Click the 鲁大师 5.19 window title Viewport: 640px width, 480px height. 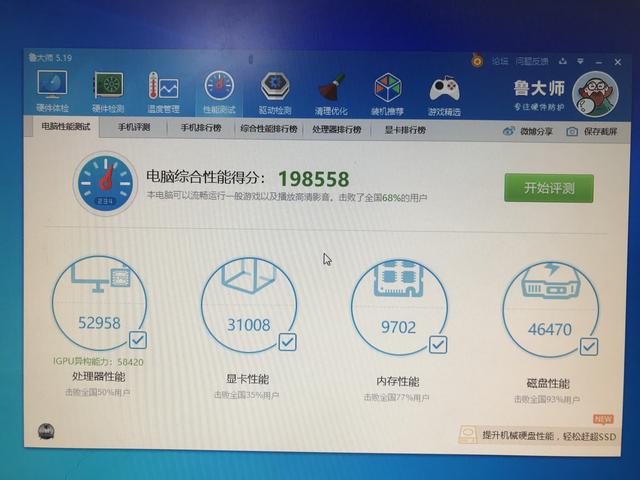(50, 58)
